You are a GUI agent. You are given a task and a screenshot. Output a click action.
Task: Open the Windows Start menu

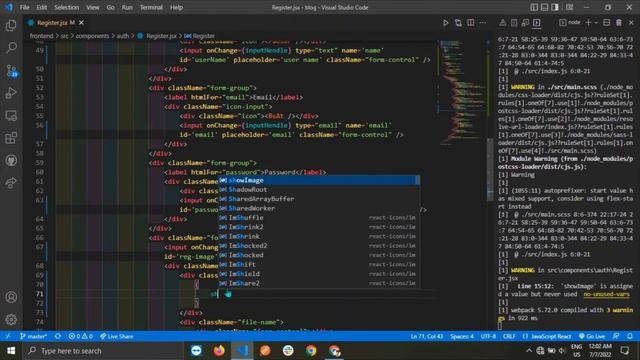click(11, 351)
